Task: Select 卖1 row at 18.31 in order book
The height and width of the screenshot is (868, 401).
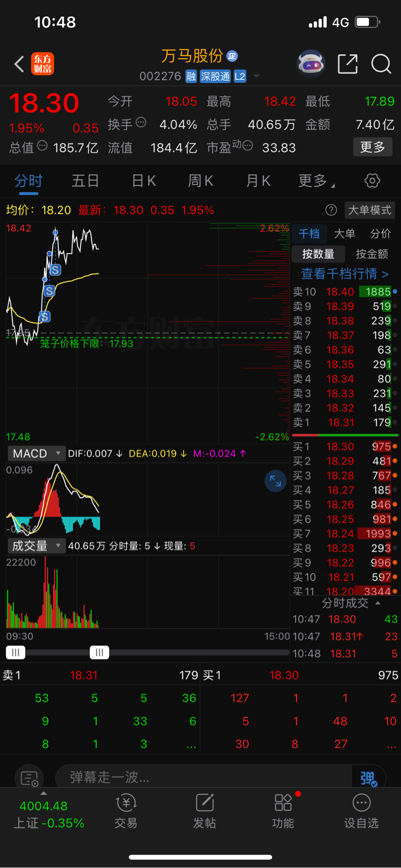Action: (x=345, y=422)
